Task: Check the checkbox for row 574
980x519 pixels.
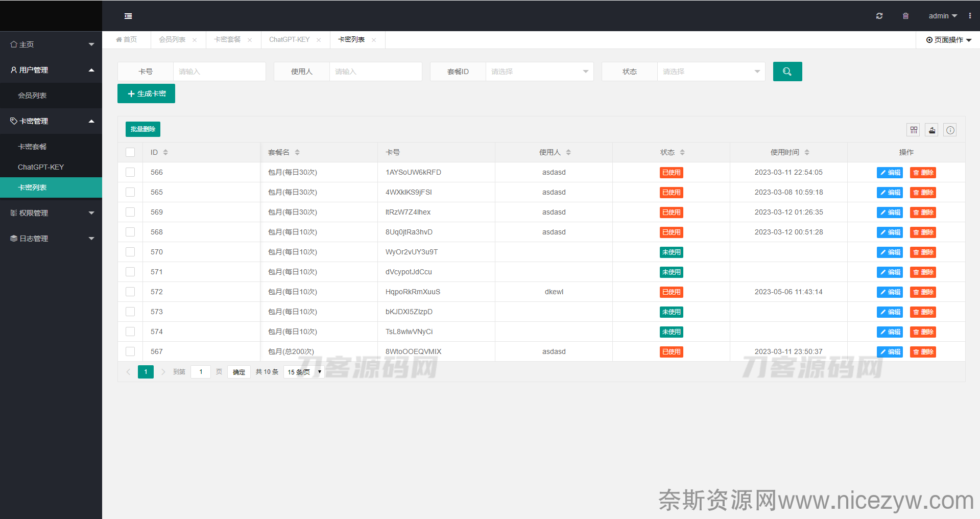Action: coord(130,332)
